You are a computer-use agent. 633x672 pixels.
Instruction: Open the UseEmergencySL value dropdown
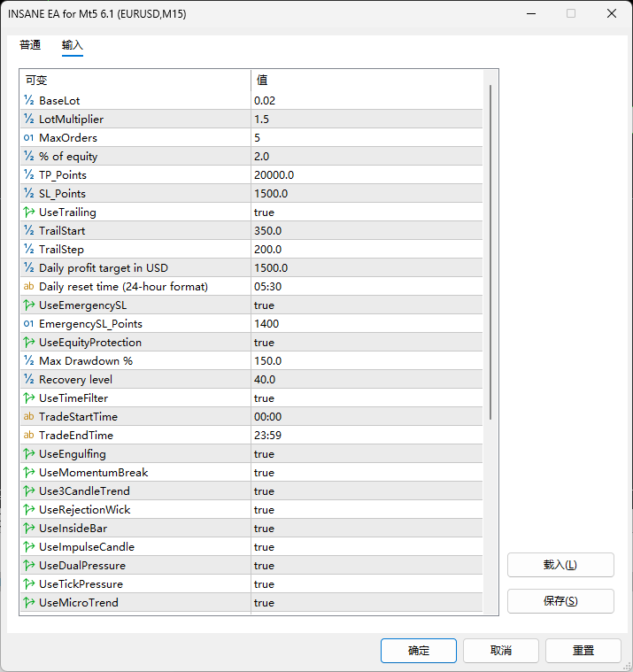[x=264, y=305]
